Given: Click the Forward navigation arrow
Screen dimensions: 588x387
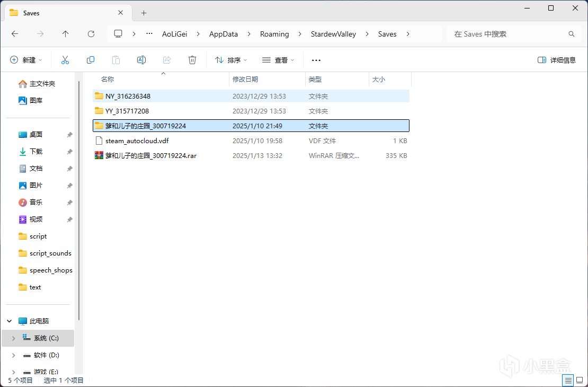Looking at the screenshot, I should (x=40, y=34).
